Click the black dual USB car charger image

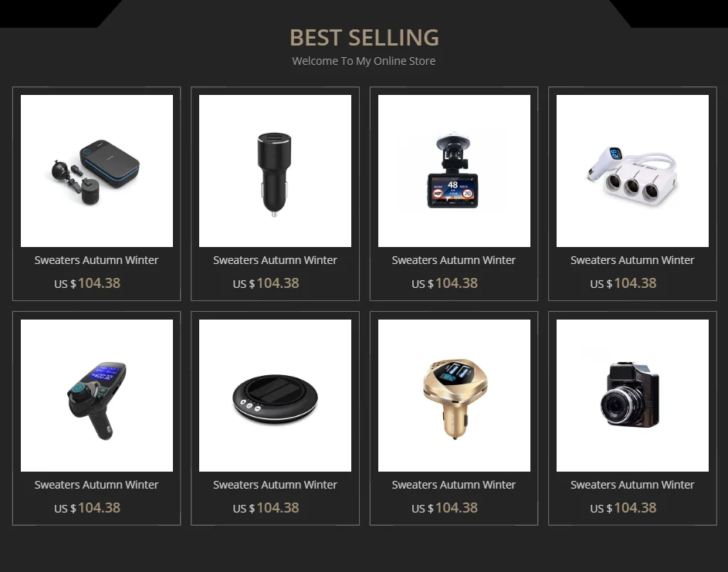275,171
